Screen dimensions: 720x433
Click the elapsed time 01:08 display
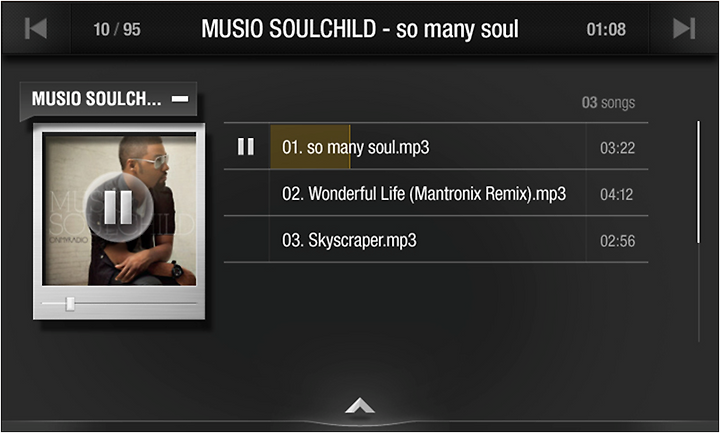[x=606, y=29]
